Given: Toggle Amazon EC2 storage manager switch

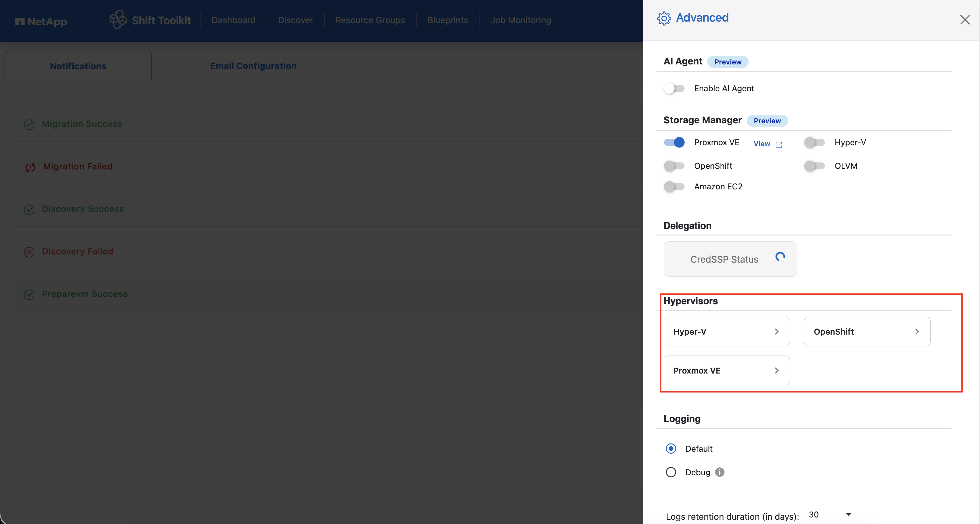Looking at the screenshot, I should pos(674,186).
